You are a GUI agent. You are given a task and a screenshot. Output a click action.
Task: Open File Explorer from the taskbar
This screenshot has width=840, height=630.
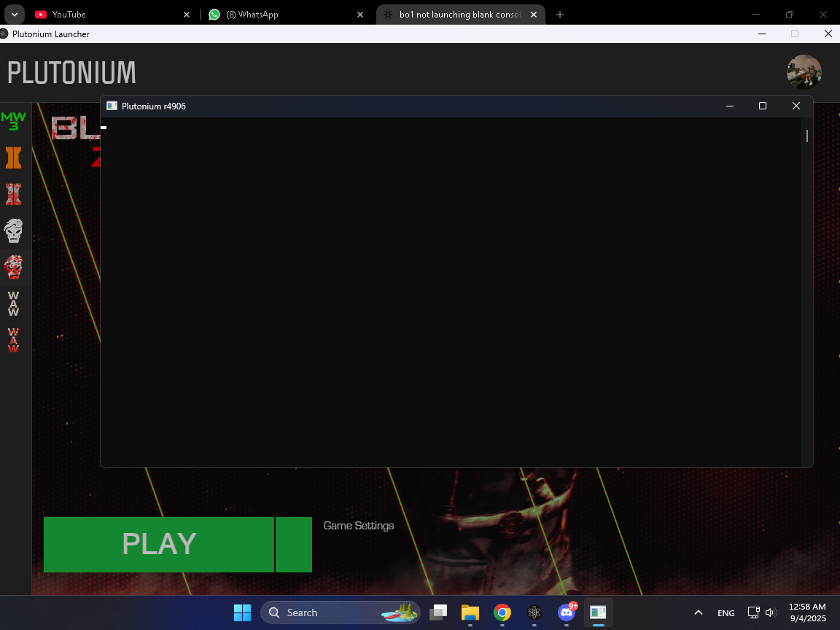click(x=470, y=612)
